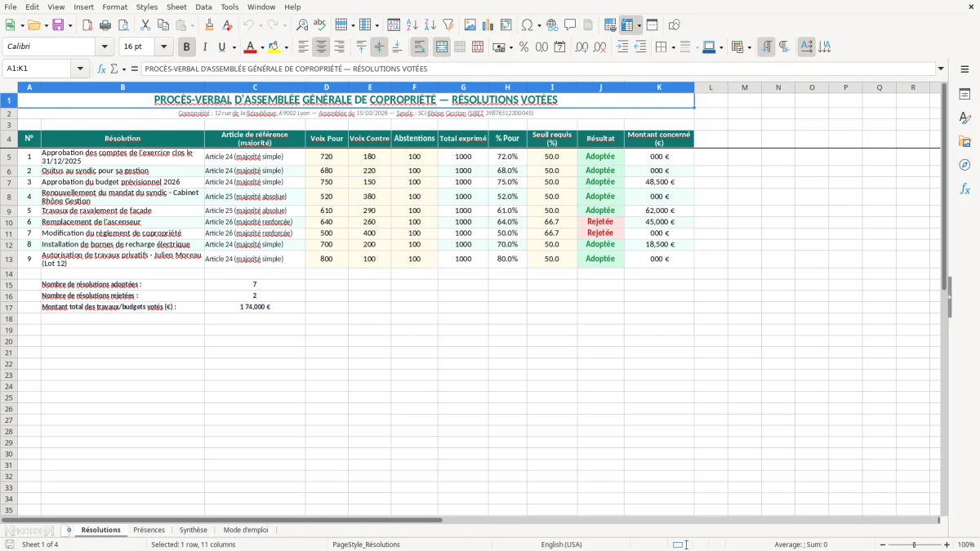Click Sort Ascending icon
This screenshot has width=980, height=551.
click(412, 25)
